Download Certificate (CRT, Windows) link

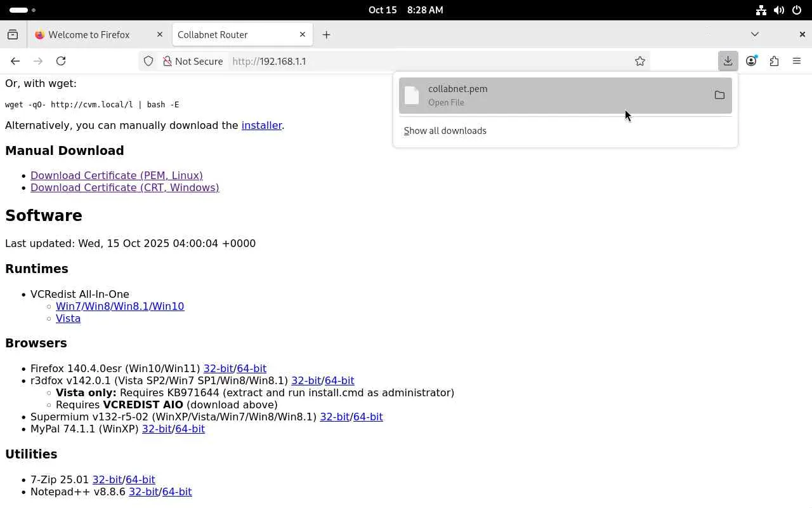(x=125, y=187)
